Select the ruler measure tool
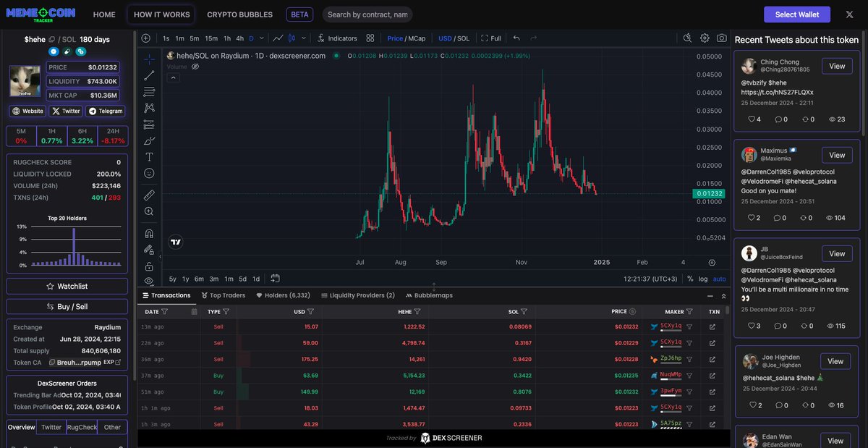 pyautogui.click(x=149, y=195)
